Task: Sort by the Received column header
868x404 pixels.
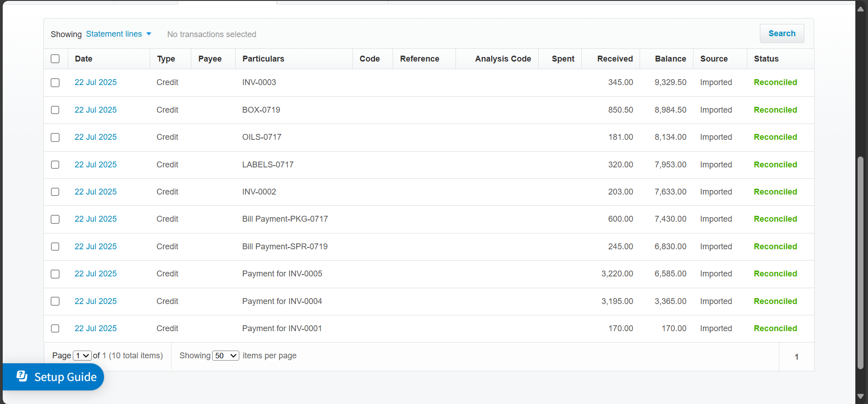Action: 615,59
